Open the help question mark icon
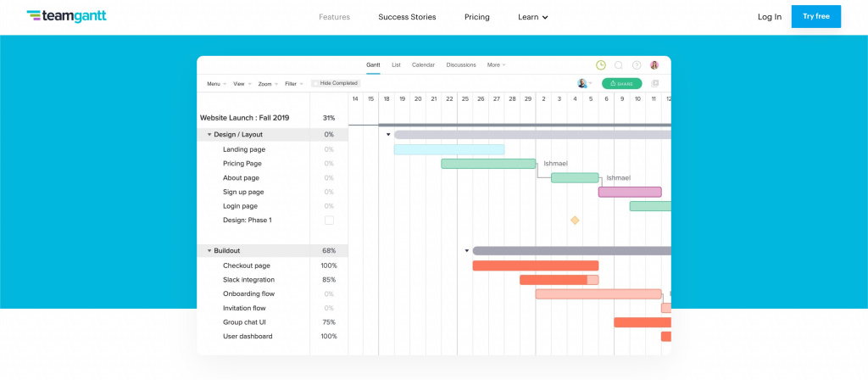The width and height of the screenshot is (868, 380). coord(637,65)
